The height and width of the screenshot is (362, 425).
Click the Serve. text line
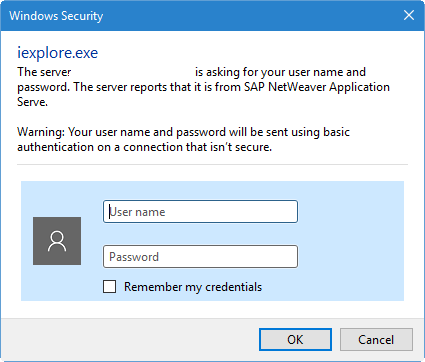[32, 102]
